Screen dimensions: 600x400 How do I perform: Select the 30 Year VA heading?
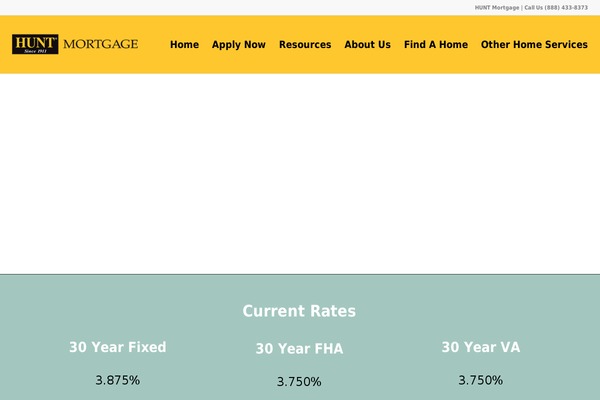pyautogui.click(x=481, y=347)
